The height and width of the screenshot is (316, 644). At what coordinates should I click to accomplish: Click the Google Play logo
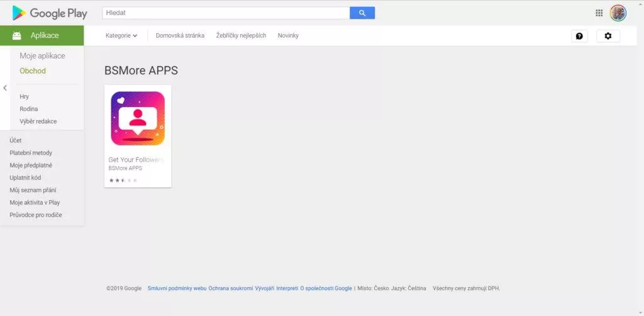(x=50, y=13)
